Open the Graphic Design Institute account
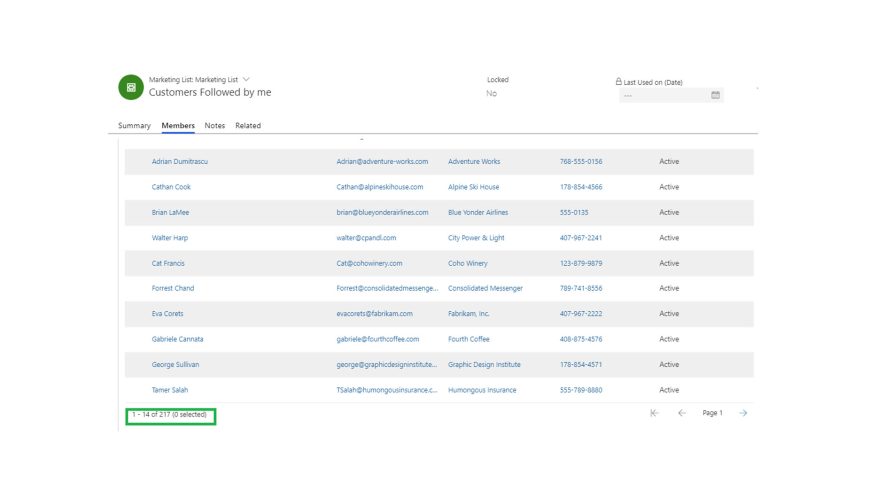Screen dimensions: 869x483 point(484,365)
